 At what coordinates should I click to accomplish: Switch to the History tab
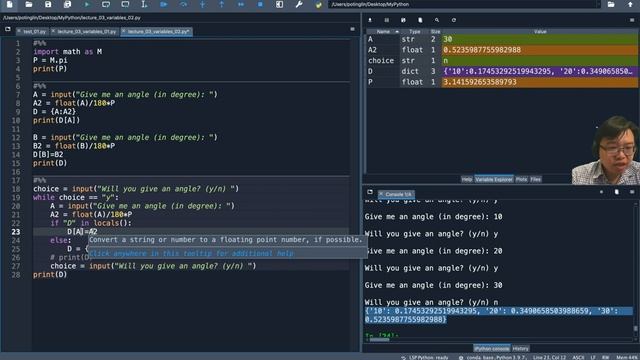point(520,349)
